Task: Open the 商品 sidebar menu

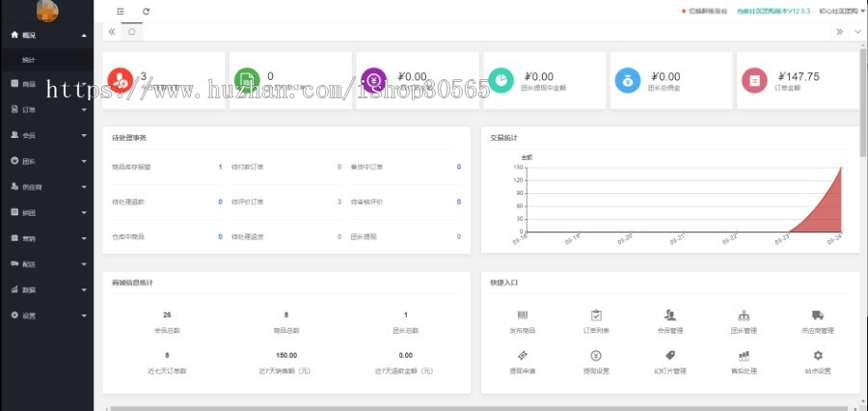Action: [46, 84]
